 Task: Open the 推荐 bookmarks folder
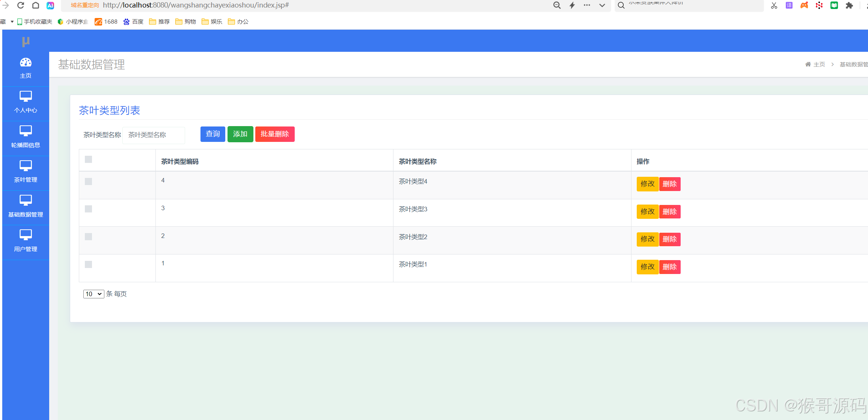click(160, 22)
